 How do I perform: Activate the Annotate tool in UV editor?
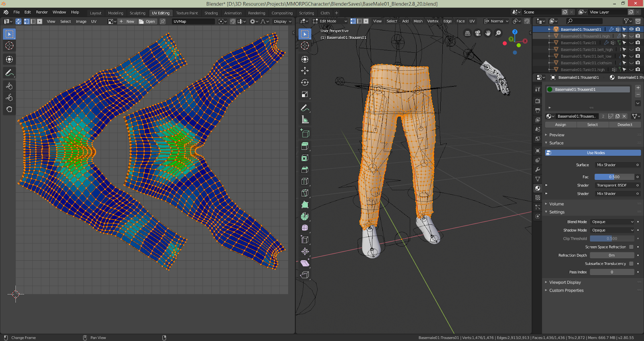click(9, 73)
